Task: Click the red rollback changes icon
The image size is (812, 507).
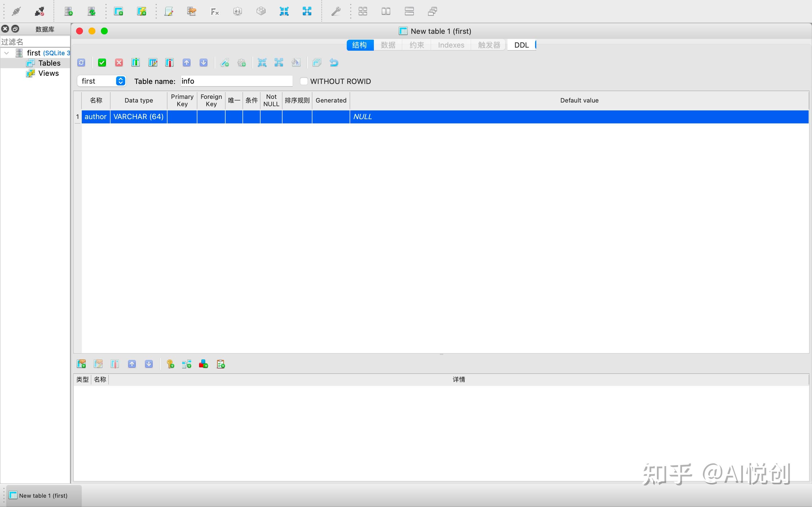Action: (119, 63)
